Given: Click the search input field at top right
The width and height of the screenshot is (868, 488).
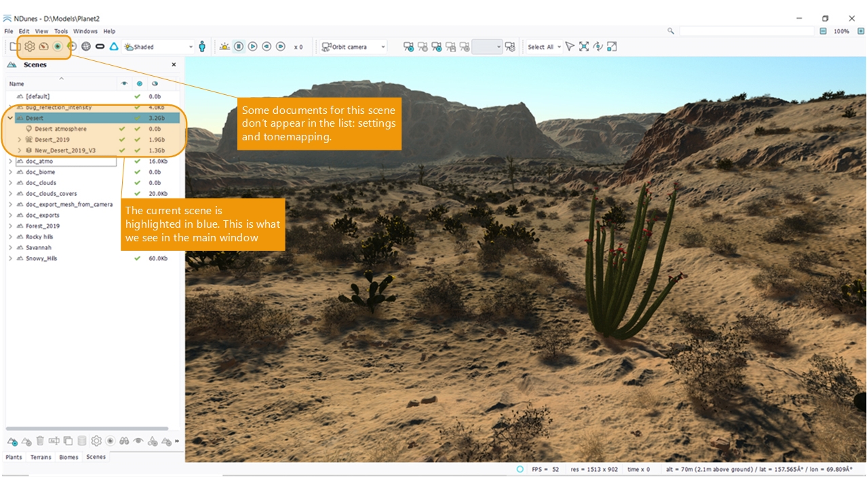Looking at the screenshot, I should click(746, 31).
